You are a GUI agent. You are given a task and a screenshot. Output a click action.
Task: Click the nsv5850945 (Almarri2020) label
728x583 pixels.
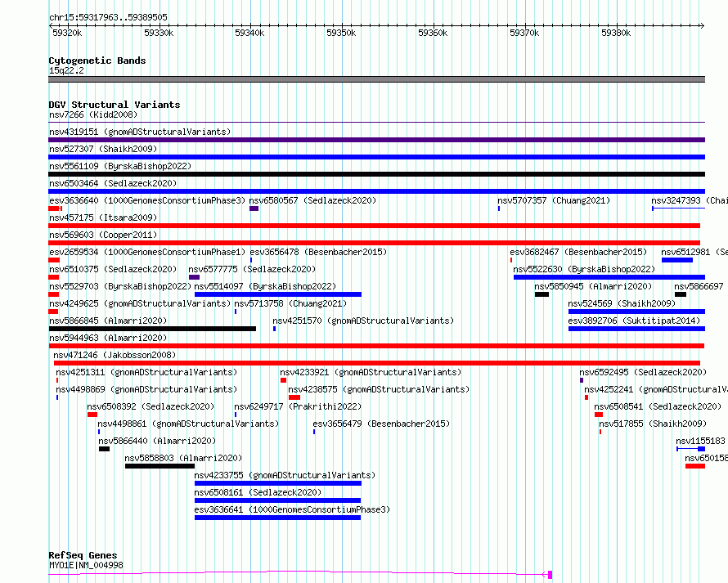(x=593, y=286)
